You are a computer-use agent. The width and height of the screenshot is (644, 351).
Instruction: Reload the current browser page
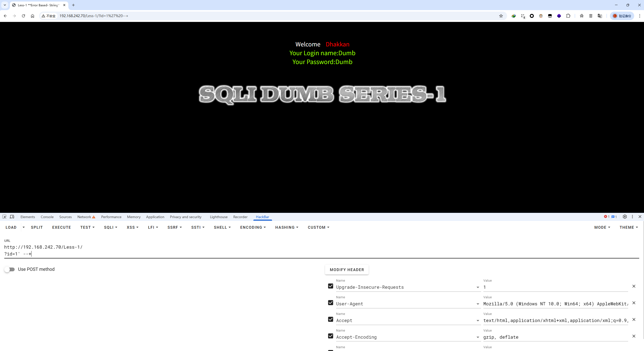(x=23, y=16)
